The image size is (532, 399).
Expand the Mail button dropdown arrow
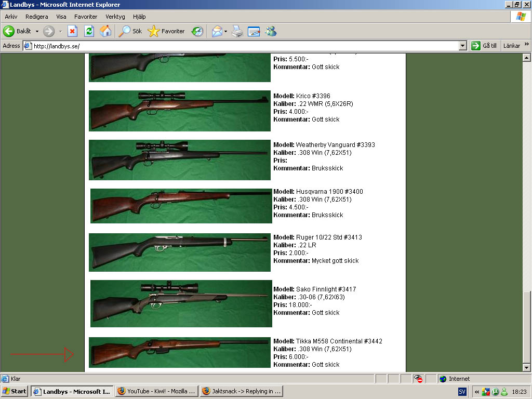click(226, 31)
